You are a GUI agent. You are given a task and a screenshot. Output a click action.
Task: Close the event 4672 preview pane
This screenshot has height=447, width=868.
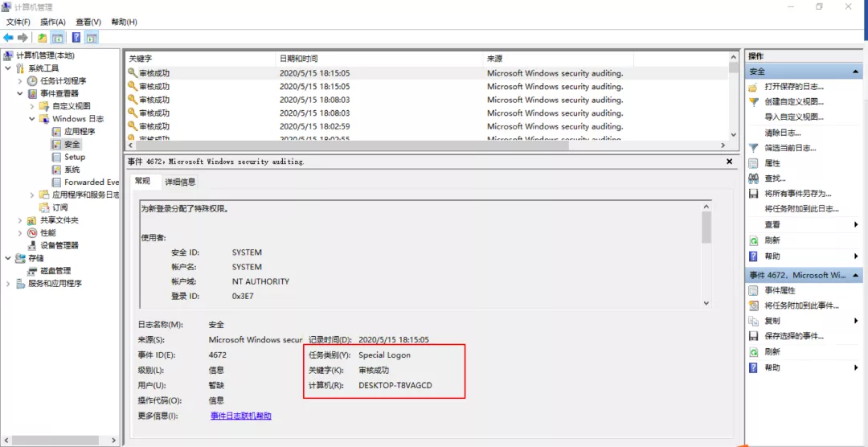pos(729,161)
